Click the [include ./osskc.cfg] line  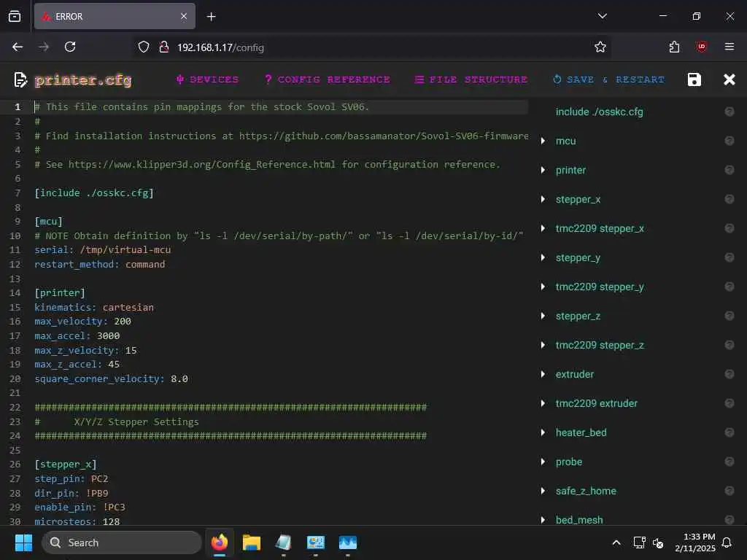(94, 192)
